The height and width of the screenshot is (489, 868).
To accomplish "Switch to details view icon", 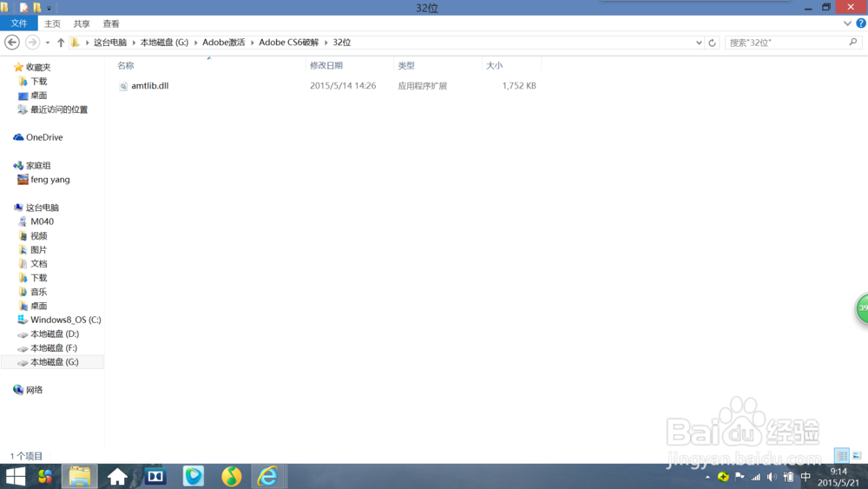I will tap(841, 455).
